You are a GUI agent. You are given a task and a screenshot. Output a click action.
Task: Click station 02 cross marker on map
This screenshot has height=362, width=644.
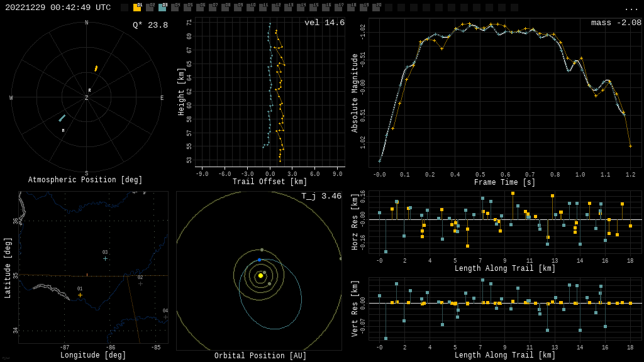140,283
